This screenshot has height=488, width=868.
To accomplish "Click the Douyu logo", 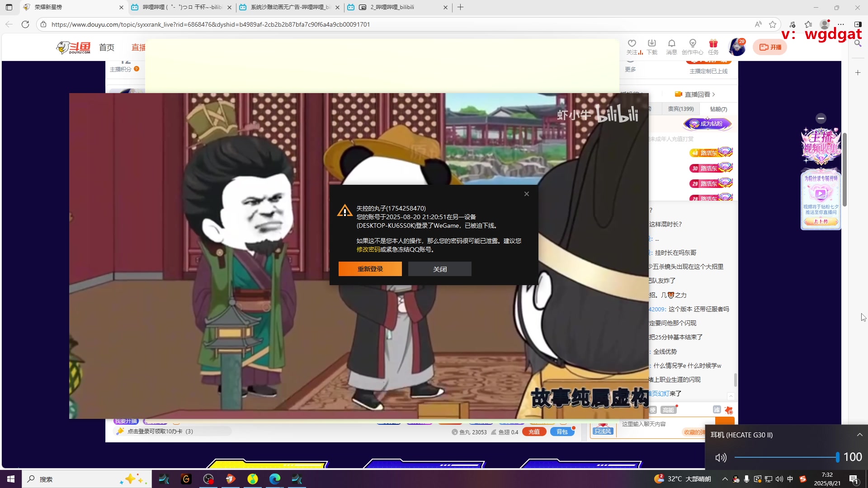I will click(x=74, y=47).
